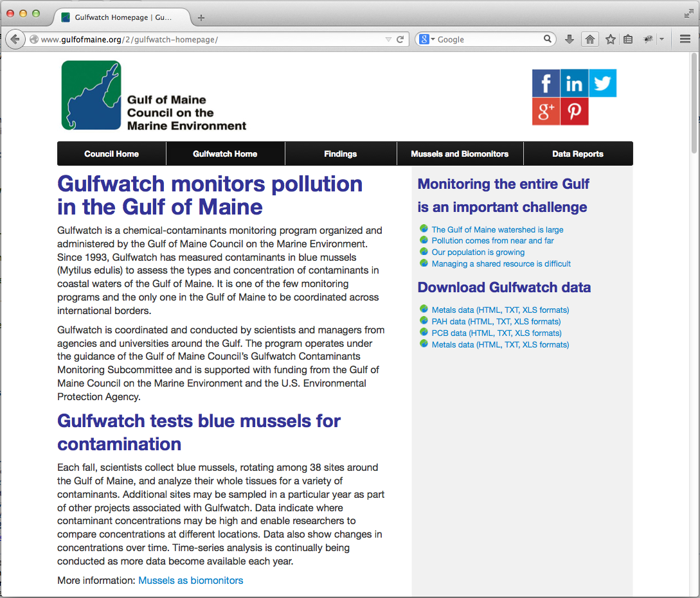Open the Google+ social icon

click(x=546, y=112)
